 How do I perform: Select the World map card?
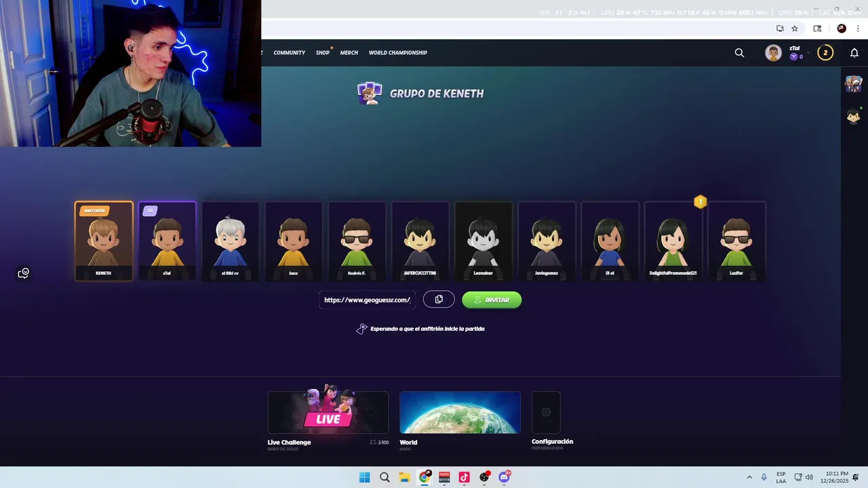click(x=460, y=412)
